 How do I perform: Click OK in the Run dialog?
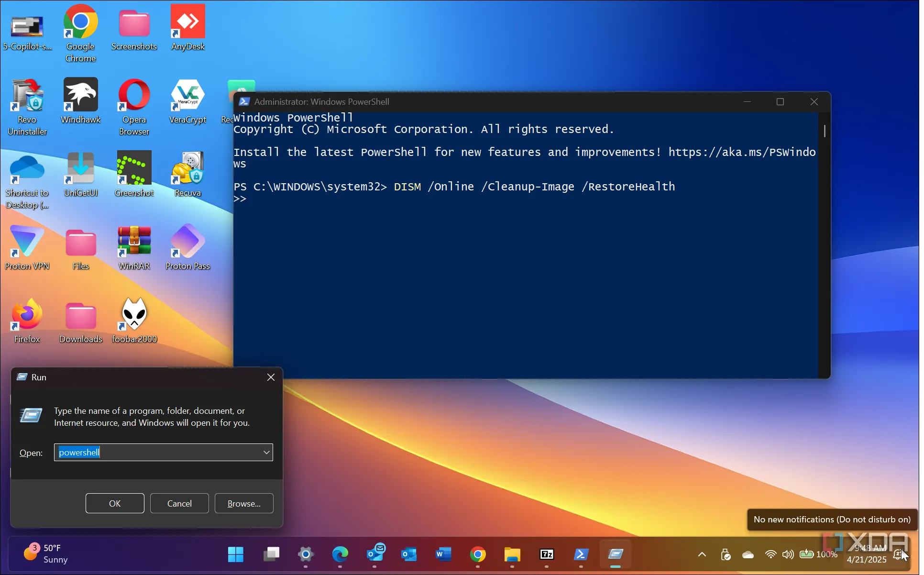pyautogui.click(x=115, y=503)
